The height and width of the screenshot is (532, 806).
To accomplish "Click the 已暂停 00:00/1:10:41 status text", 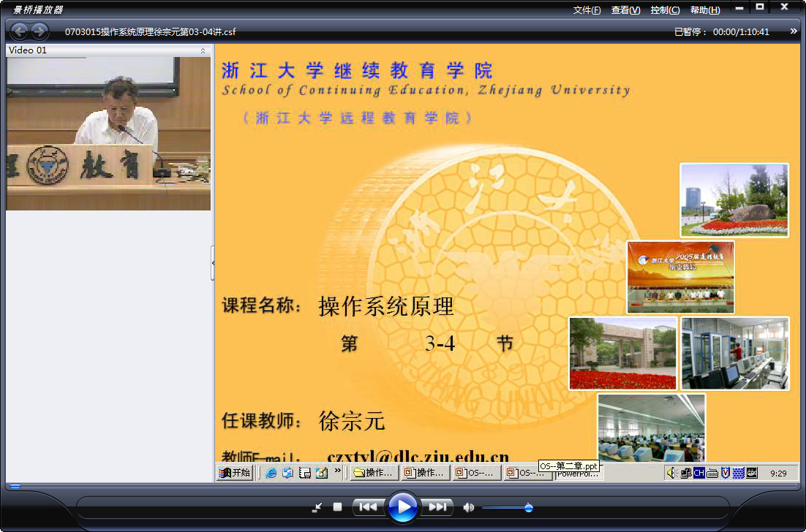I will (722, 32).
